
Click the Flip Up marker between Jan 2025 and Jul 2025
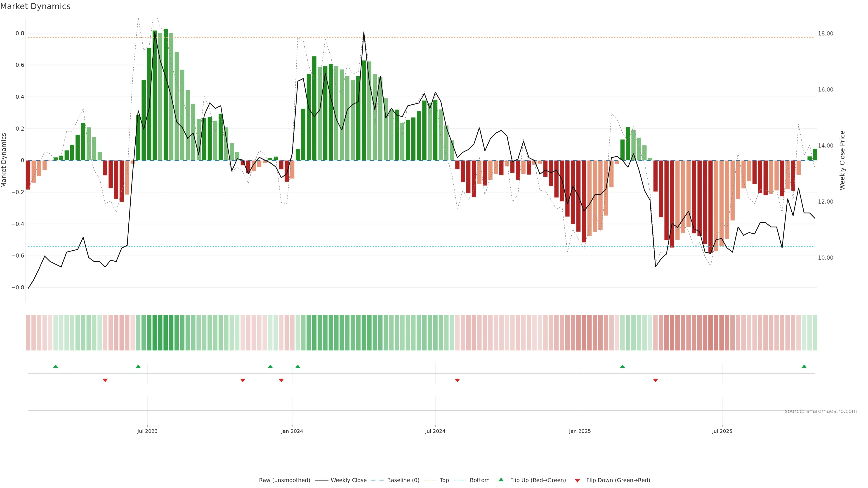(x=622, y=366)
